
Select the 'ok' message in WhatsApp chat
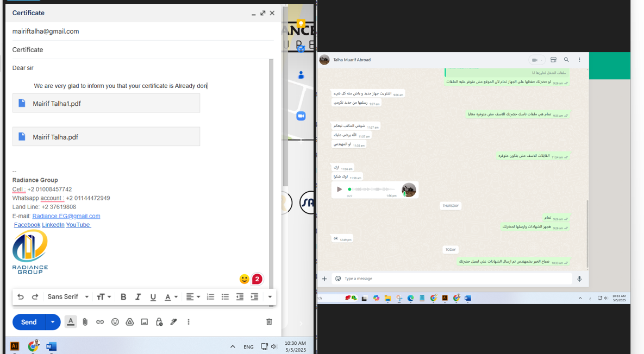(342, 238)
